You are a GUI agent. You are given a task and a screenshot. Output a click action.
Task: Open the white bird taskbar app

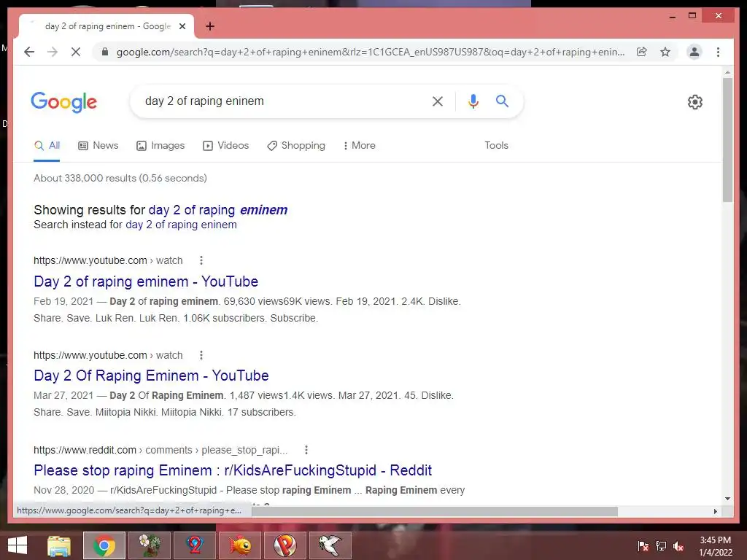tap(330, 545)
